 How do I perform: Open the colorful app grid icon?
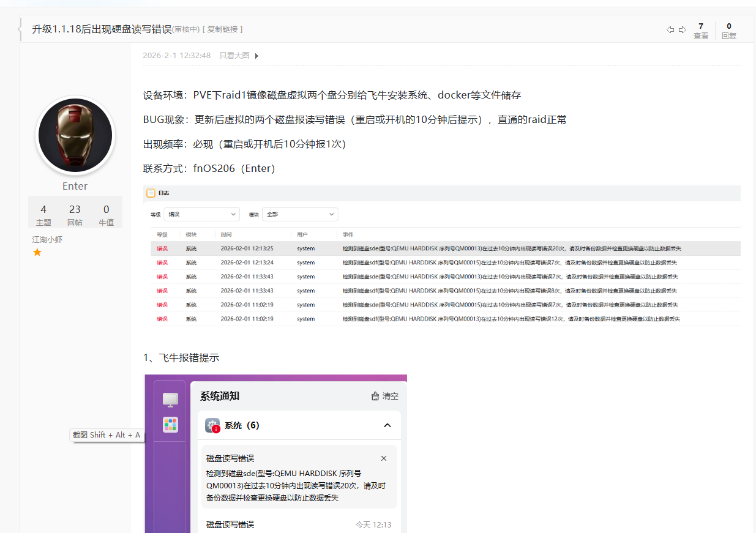click(x=170, y=425)
